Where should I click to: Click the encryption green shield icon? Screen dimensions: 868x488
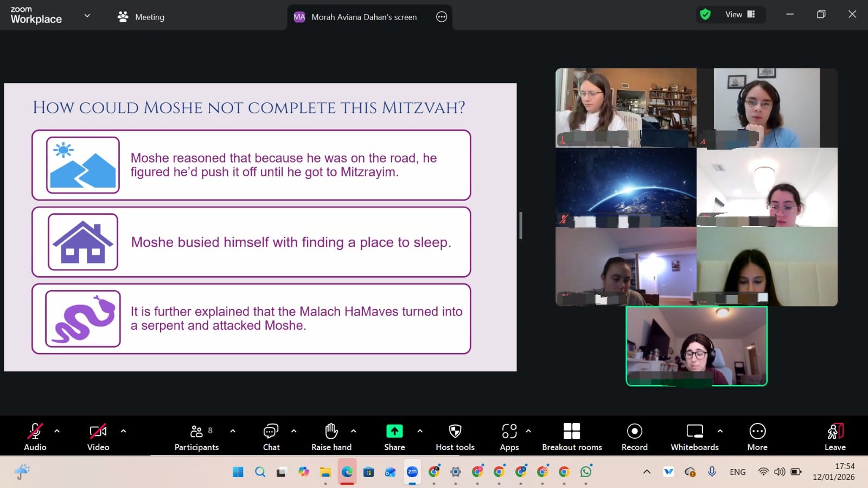(705, 15)
